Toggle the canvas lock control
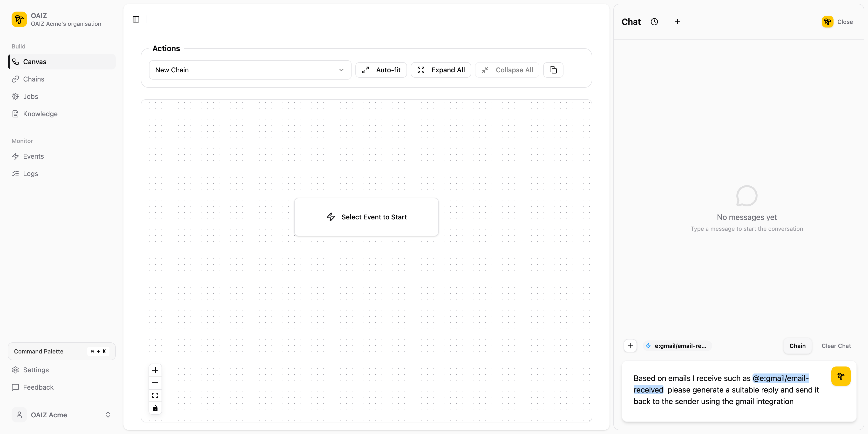The height and width of the screenshot is (434, 868). click(155, 408)
